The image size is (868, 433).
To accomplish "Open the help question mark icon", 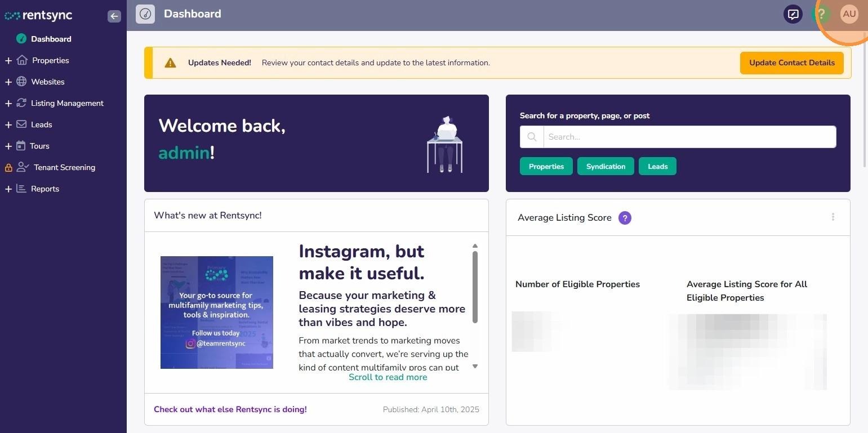I will click(x=821, y=14).
